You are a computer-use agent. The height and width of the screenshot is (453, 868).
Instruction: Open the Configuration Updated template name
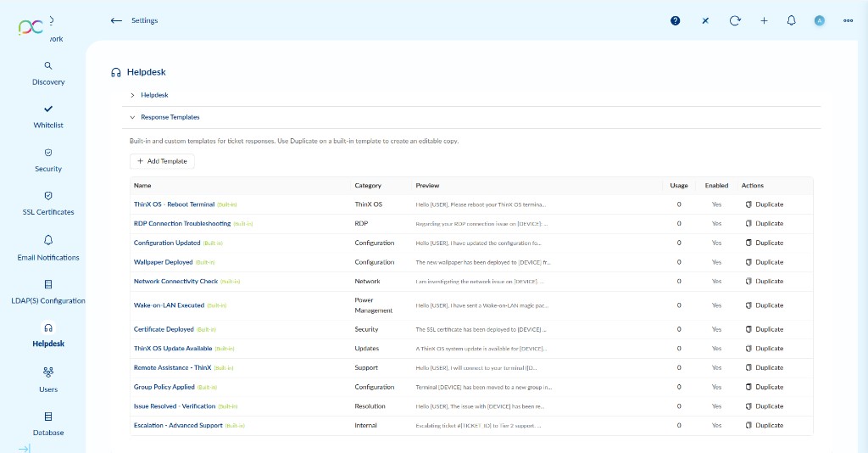point(167,243)
